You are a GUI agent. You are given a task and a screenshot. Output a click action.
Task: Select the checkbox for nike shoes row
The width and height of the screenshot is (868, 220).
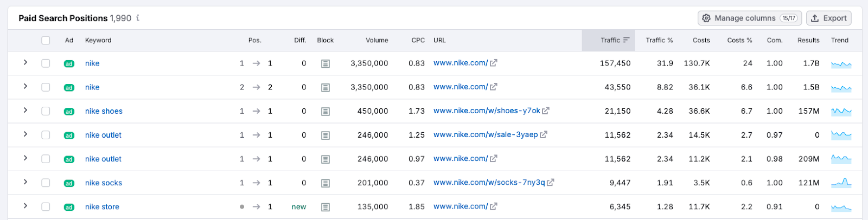46,111
